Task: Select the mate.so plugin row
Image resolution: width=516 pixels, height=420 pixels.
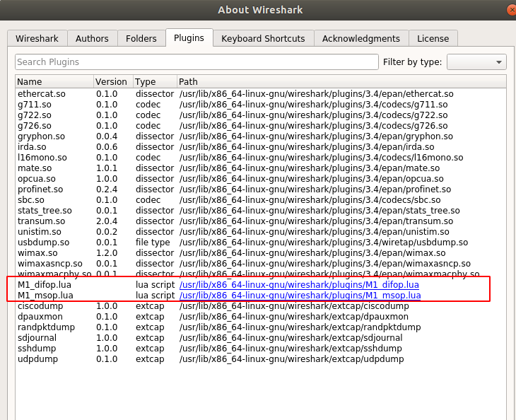Action: coord(261,168)
